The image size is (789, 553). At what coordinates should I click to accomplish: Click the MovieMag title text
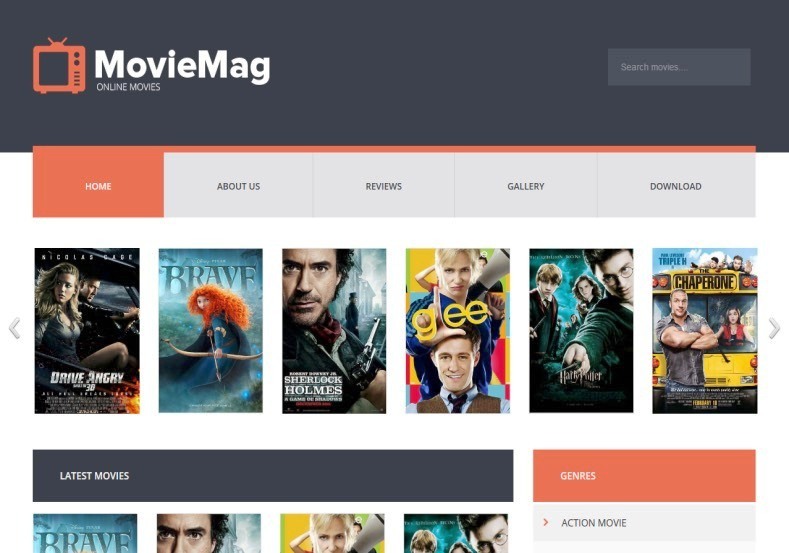[182, 65]
